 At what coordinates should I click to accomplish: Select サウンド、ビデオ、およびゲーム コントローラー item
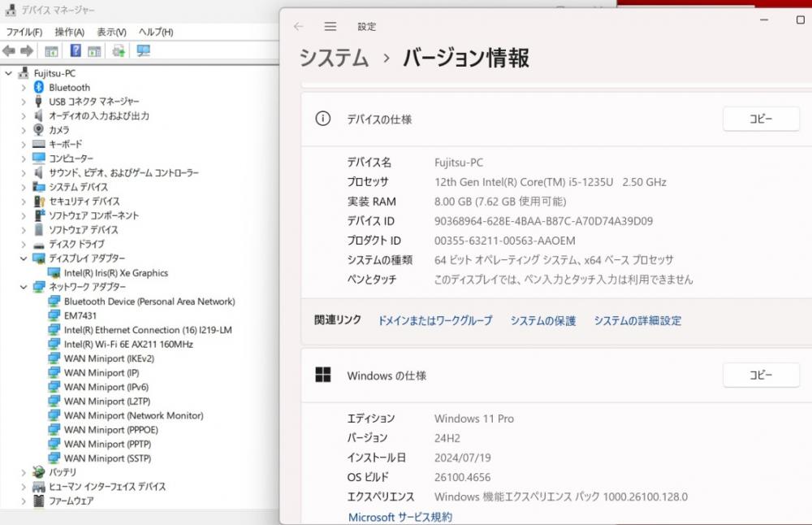[x=123, y=172]
